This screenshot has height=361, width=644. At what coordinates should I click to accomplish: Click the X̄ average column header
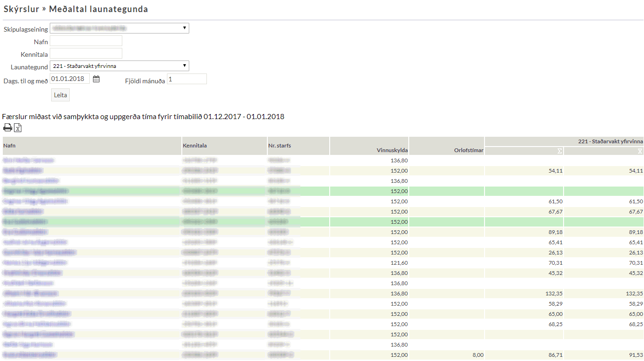[x=640, y=151]
